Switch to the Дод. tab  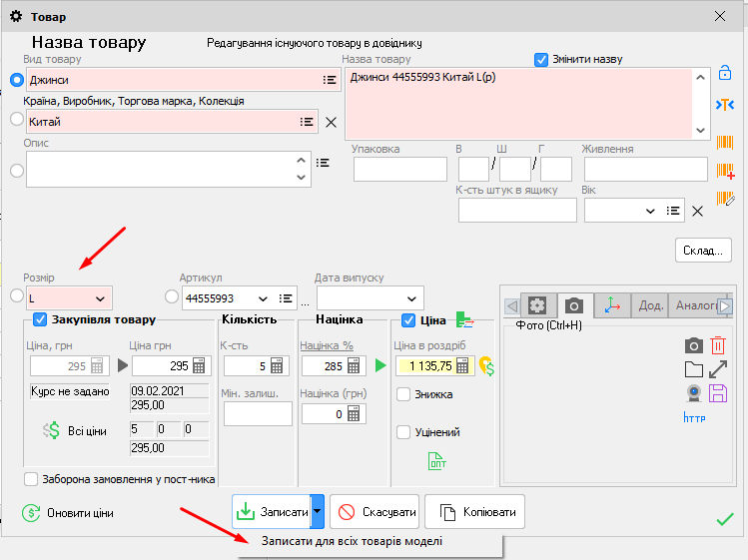click(651, 305)
